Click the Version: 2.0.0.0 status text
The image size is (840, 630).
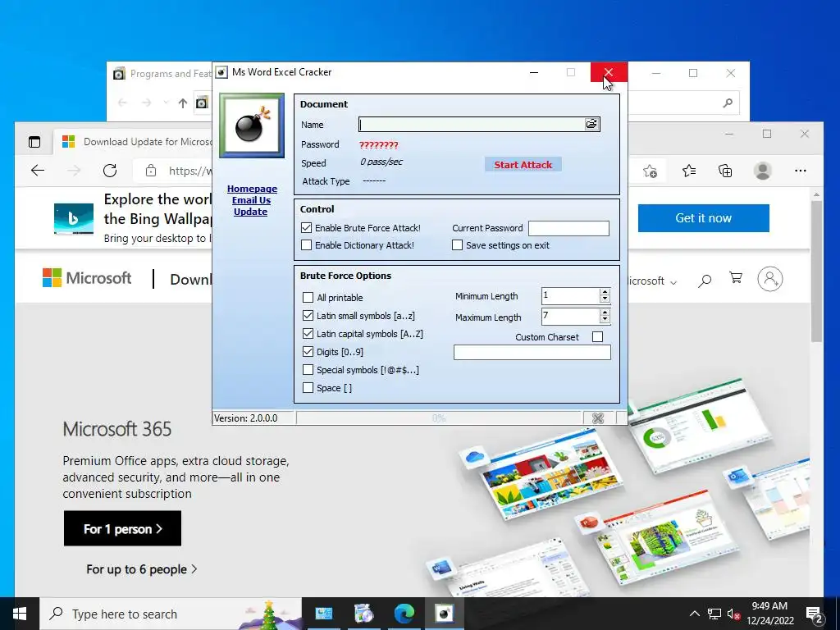(246, 418)
